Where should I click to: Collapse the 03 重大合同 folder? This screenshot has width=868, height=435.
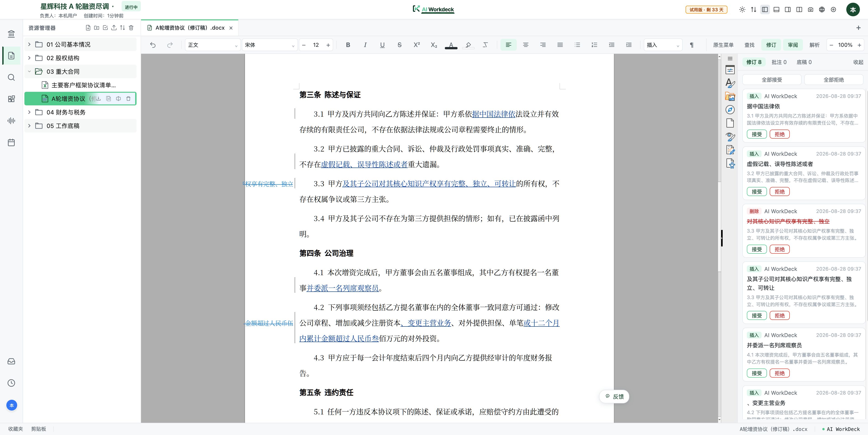click(x=29, y=71)
